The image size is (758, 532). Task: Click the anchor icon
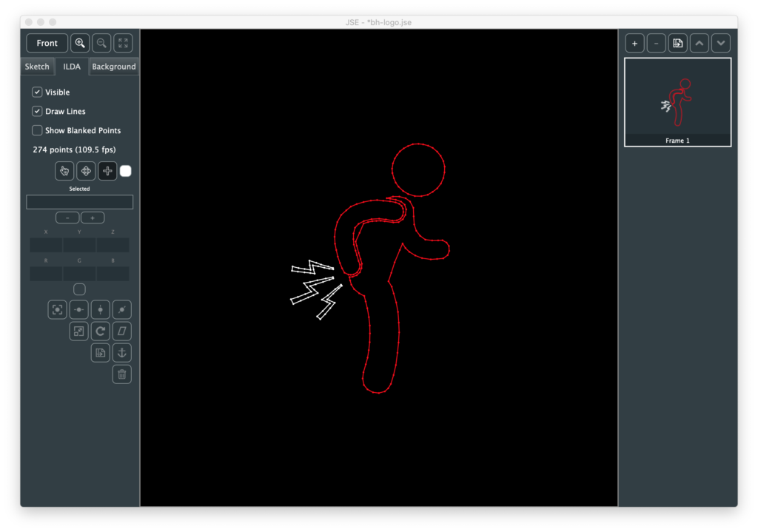(x=122, y=352)
